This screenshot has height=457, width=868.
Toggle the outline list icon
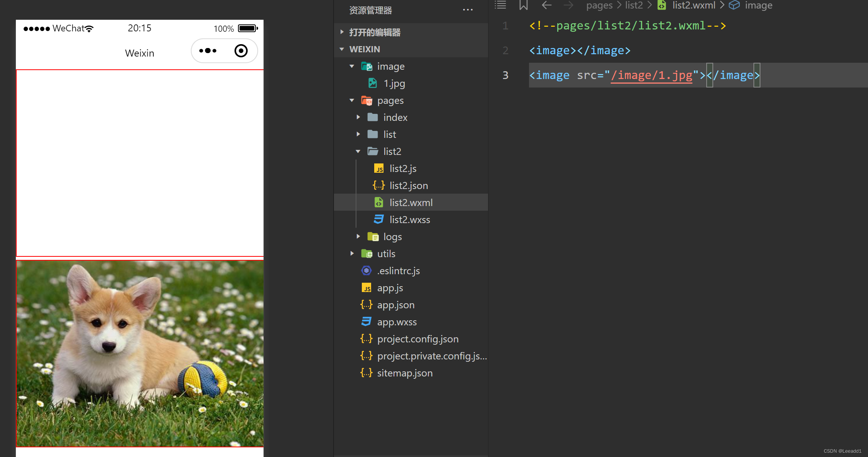coord(500,5)
